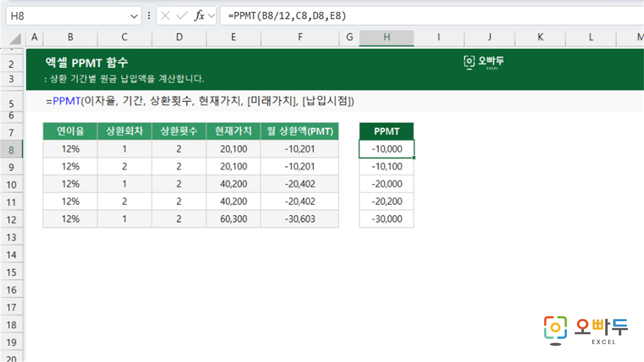The height and width of the screenshot is (362, 644).
Task: Click the Enter checkmark icon in formula bar
Action: 182,16
